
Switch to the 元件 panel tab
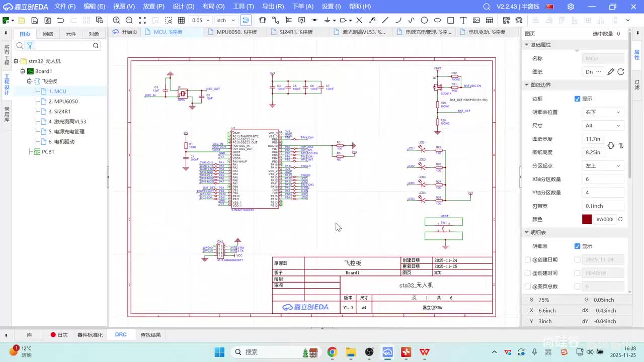click(71, 34)
